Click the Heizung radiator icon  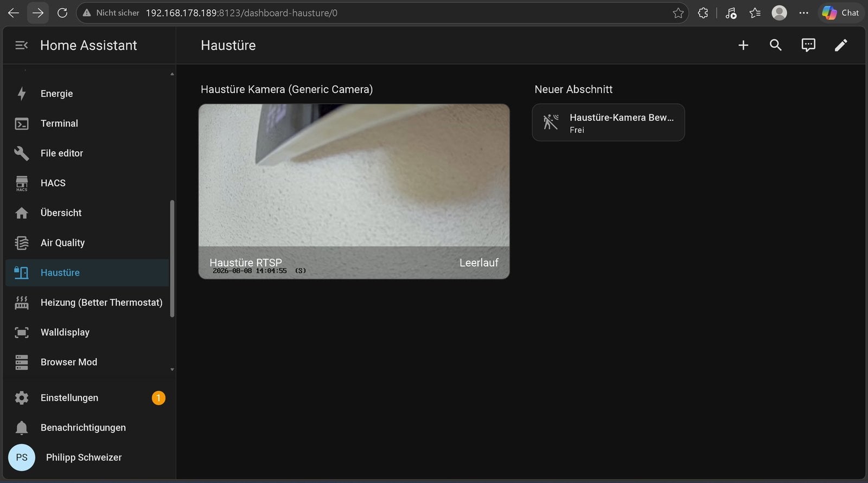(22, 302)
